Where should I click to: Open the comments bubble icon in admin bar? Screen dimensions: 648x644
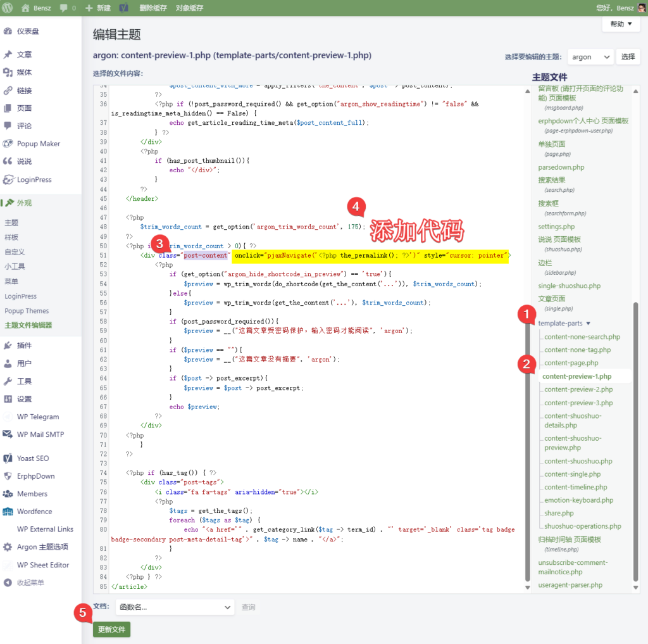click(65, 8)
